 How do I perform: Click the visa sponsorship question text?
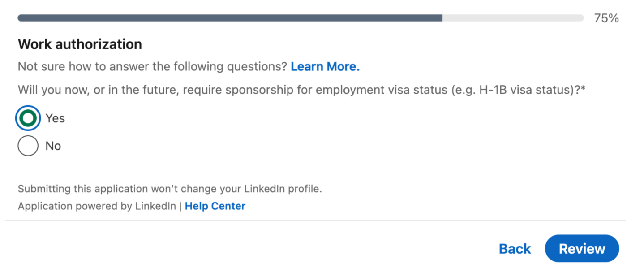224,90
